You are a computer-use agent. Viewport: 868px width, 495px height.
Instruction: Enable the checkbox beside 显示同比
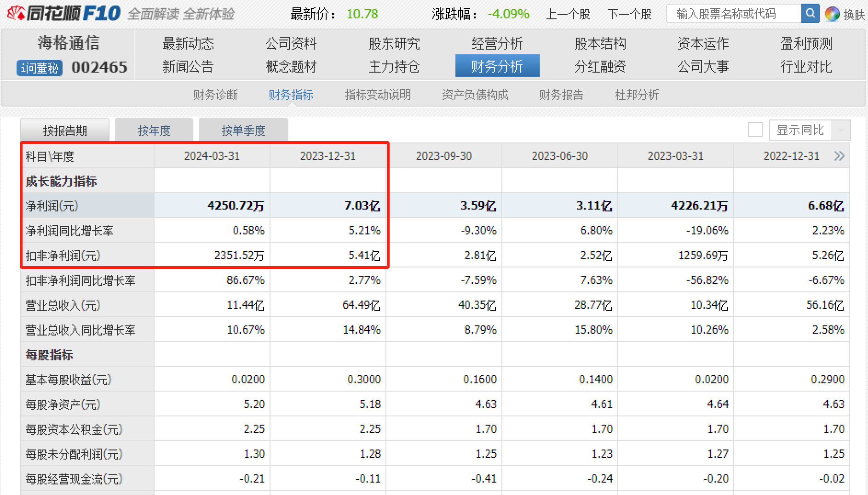[x=755, y=130]
